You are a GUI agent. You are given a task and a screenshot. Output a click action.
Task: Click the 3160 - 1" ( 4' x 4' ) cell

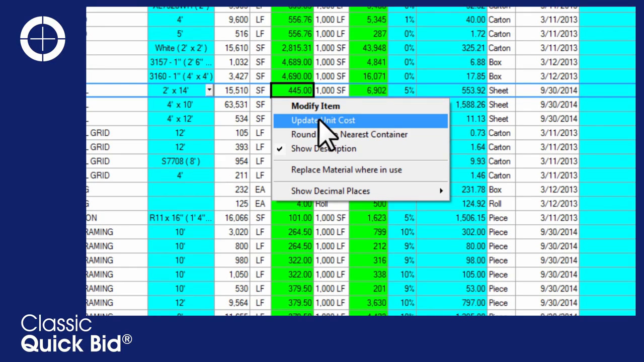tap(181, 76)
